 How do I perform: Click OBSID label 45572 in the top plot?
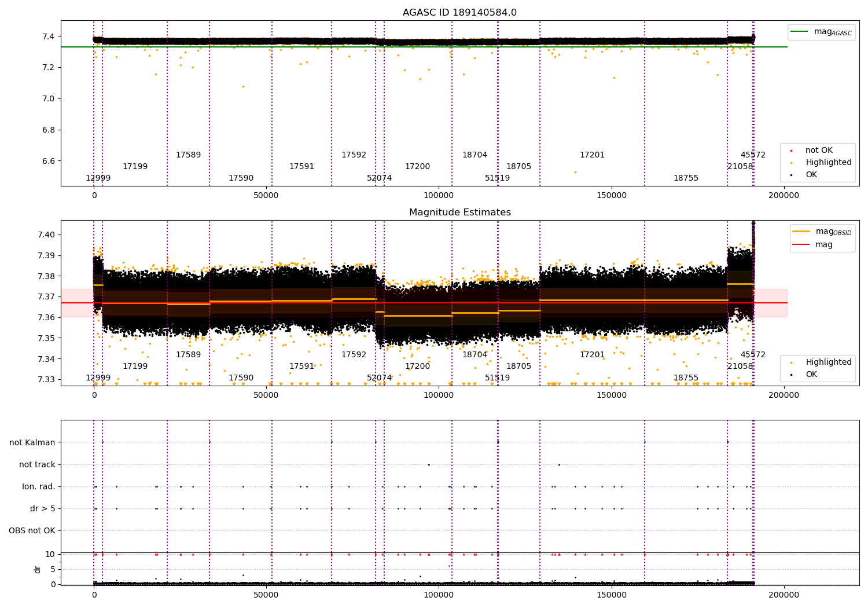[753, 155]
